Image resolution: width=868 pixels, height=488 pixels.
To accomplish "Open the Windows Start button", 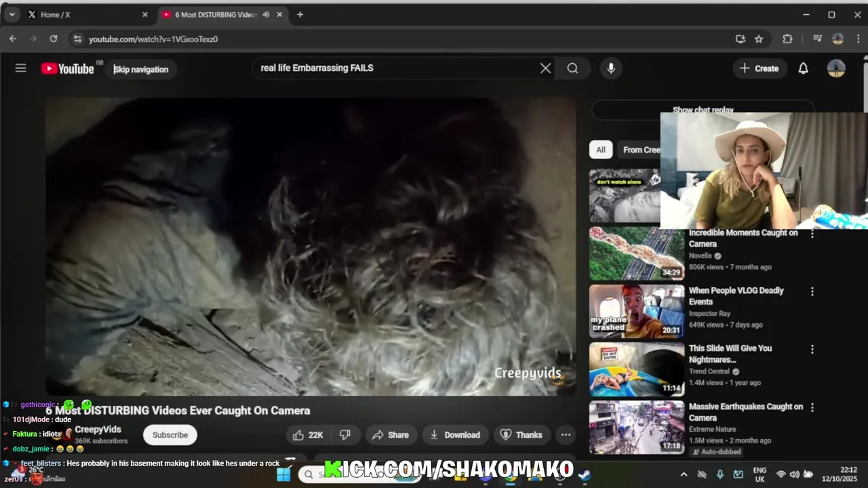I will click(283, 474).
